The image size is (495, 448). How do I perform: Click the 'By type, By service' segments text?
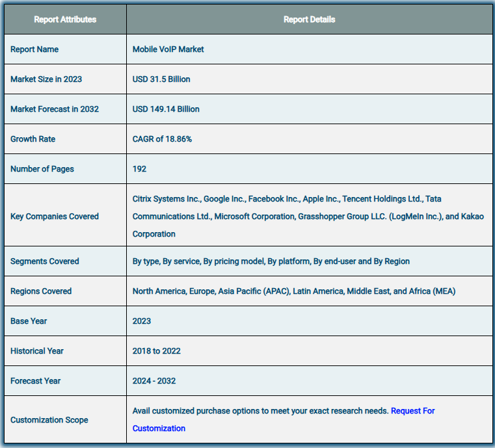click(271, 261)
